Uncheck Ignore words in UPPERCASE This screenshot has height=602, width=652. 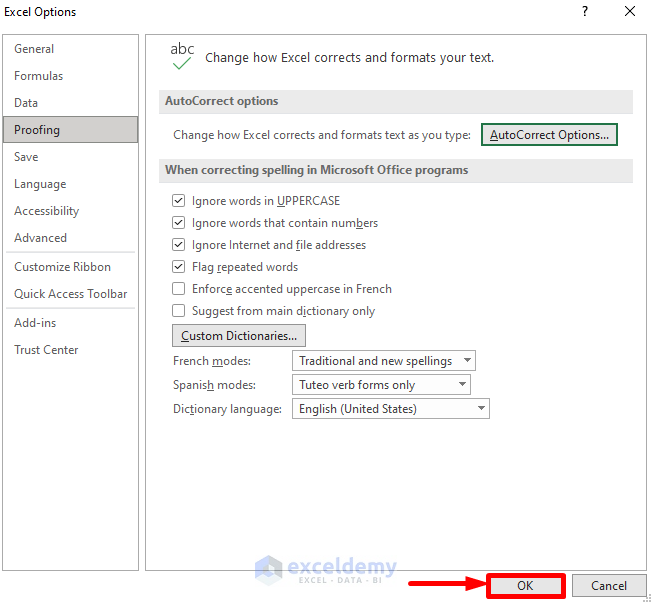pos(178,201)
